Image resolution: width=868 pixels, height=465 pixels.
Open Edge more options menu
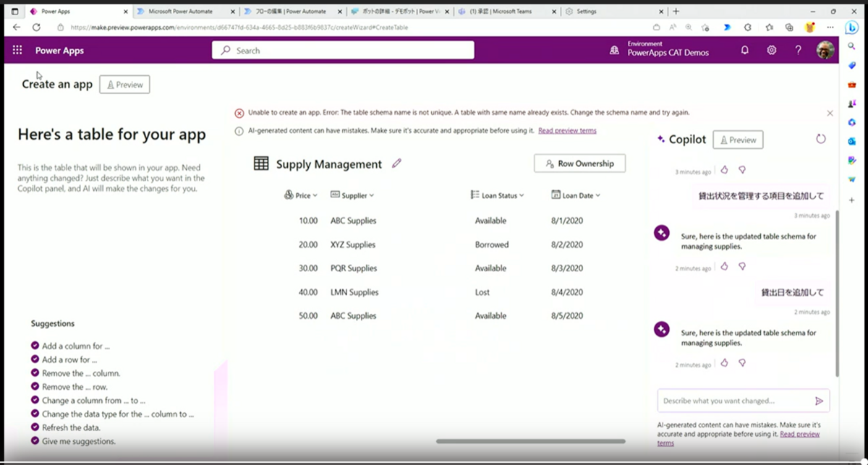point(830,27)
